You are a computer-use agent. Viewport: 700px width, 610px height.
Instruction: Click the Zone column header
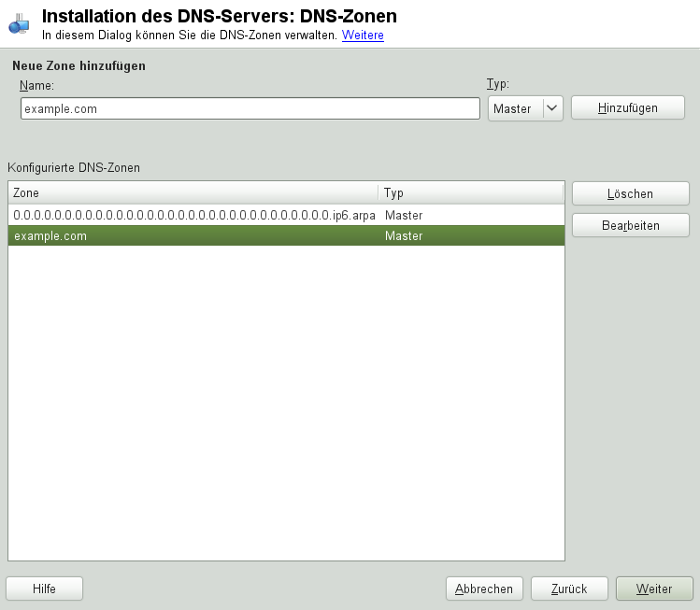(x=193, y=192)
